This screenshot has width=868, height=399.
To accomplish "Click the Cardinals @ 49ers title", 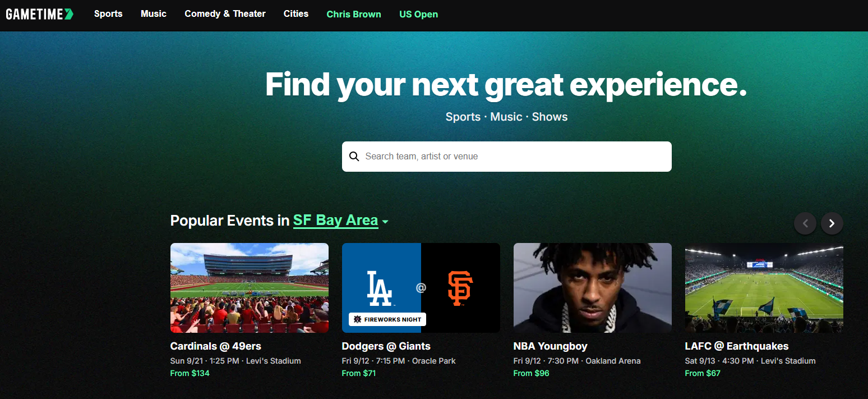I will coord(216,346).
